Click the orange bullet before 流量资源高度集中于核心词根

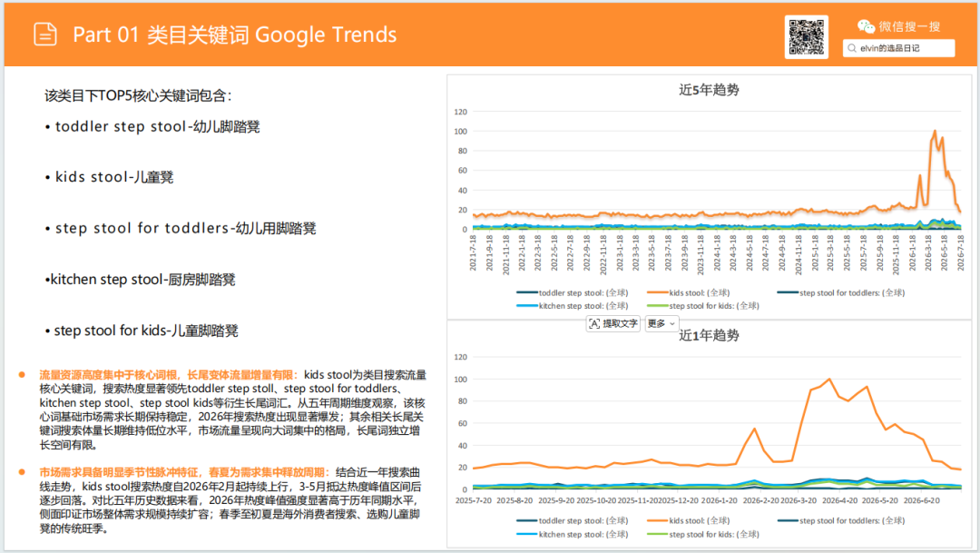click(22, 375)
